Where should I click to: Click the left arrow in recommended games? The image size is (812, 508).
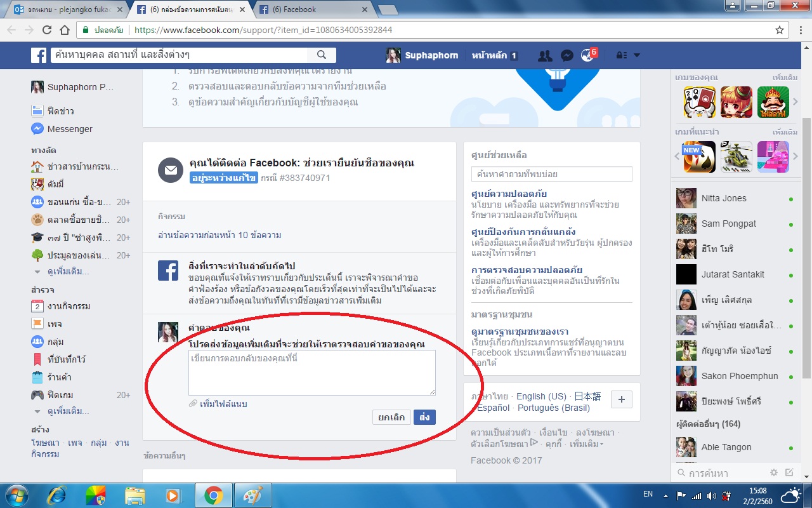coord(678,156)
